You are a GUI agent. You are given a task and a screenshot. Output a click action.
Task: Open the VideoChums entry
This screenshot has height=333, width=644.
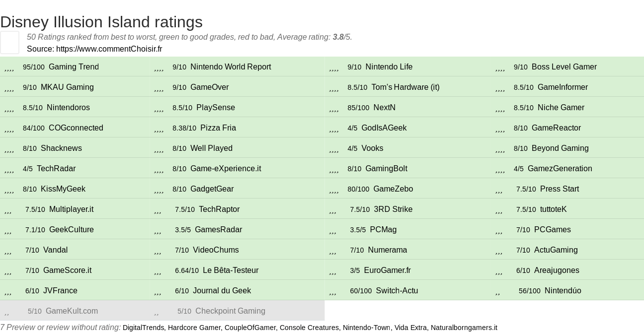(216, 250)
